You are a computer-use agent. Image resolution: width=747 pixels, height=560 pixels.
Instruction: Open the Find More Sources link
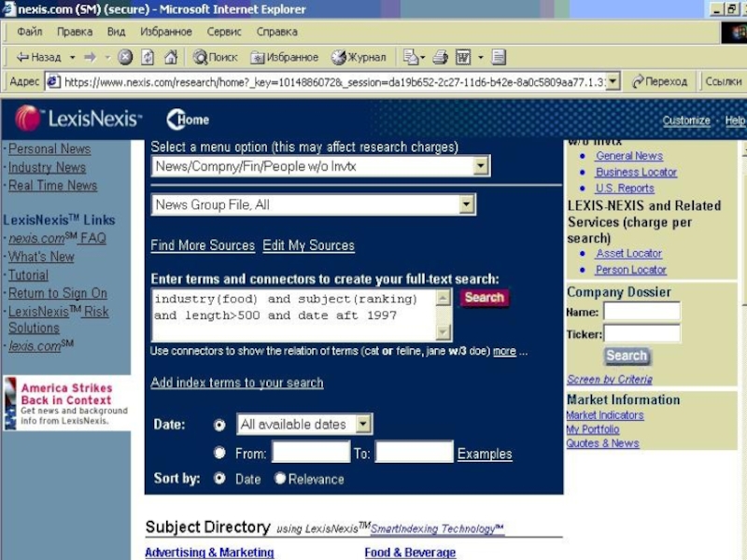click(x=203, y=245)
